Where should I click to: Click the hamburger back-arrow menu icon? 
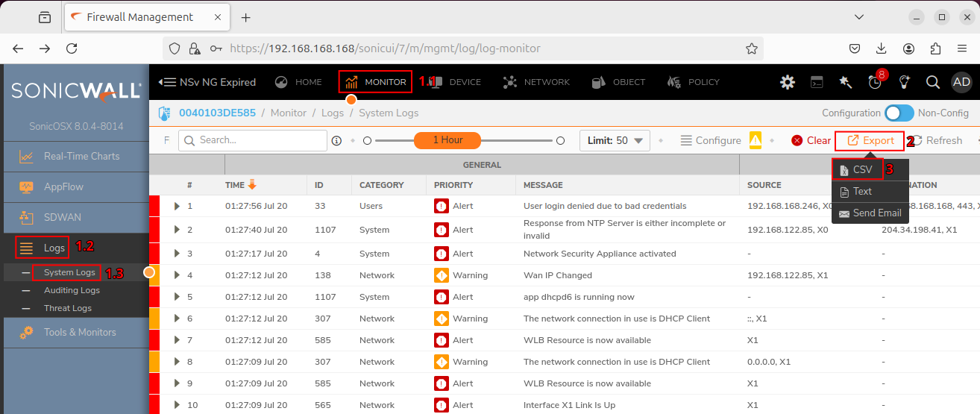167,82
